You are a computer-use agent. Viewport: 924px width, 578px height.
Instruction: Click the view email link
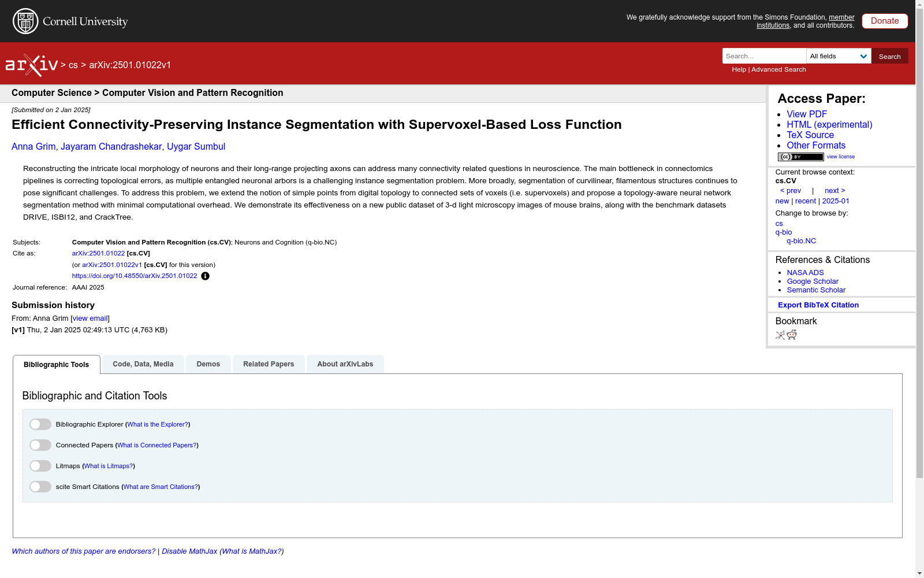(x=90, y=318)
